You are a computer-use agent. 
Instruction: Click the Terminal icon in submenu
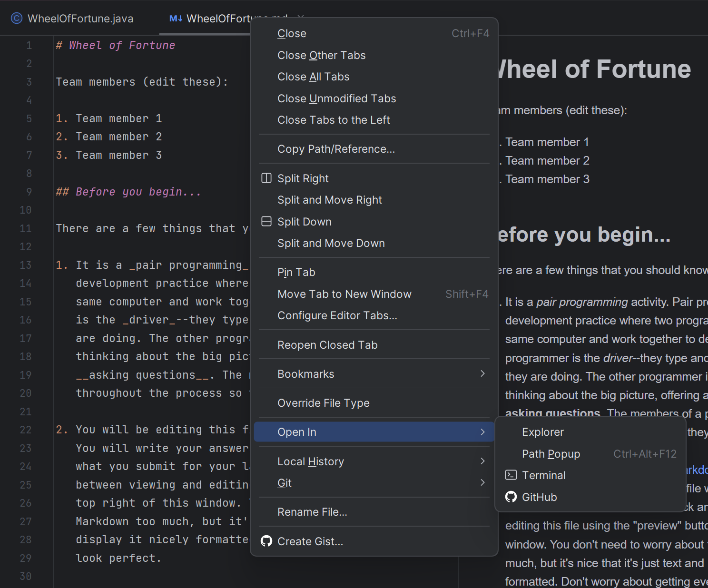(x=511, y=475)
